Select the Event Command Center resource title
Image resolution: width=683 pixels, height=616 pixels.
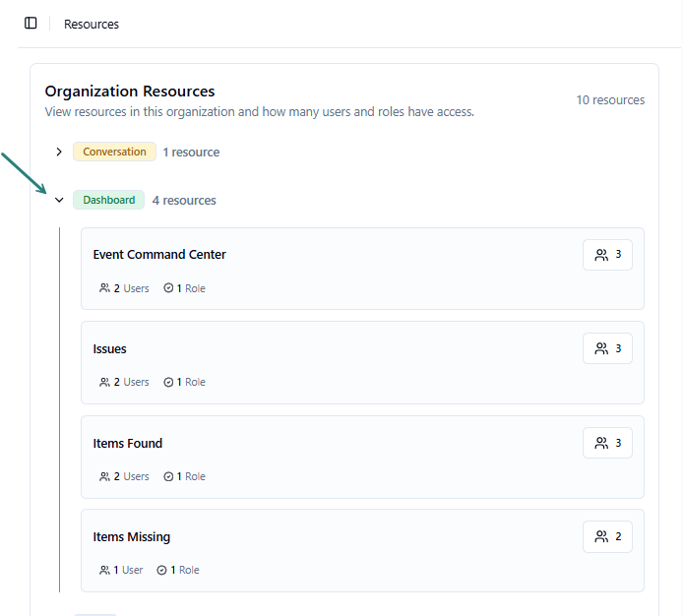159,255
